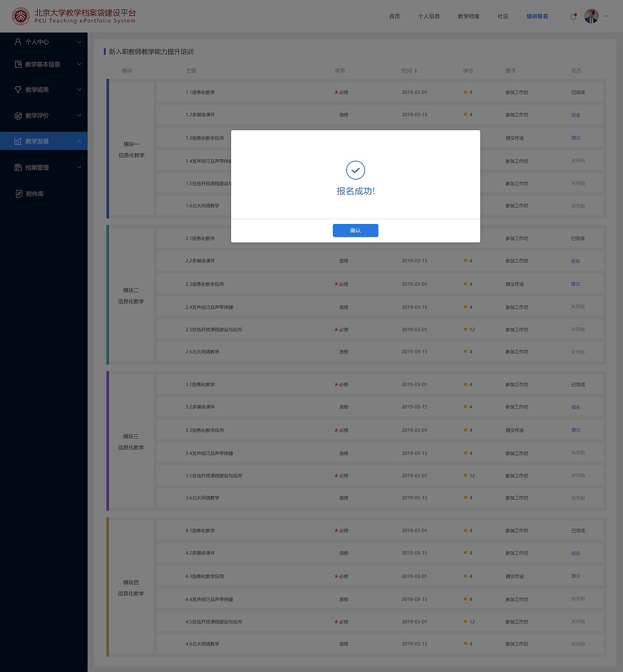Click the 教学基本信息 book icon
This screenshot has width=623, height=672.
[18, 64]
